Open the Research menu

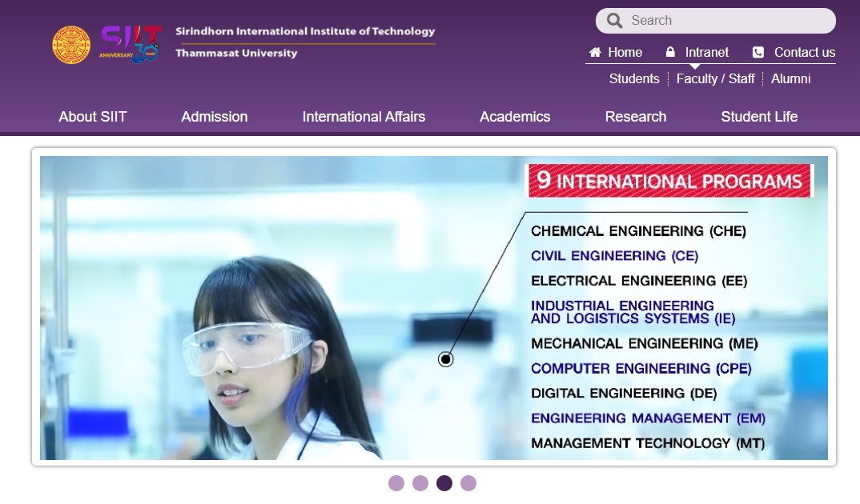[635, 117]
